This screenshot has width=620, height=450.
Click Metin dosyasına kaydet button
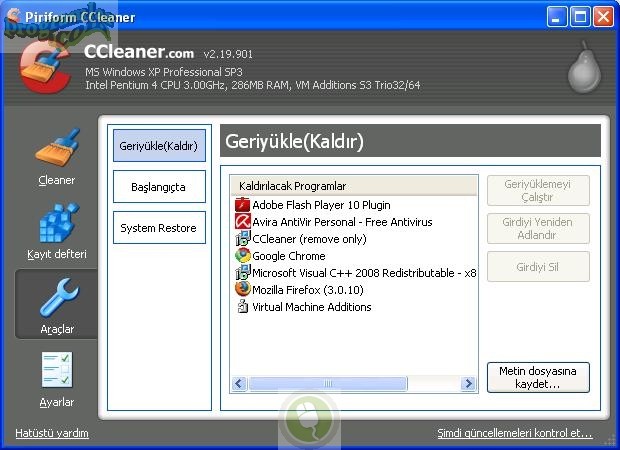(538, 377)
